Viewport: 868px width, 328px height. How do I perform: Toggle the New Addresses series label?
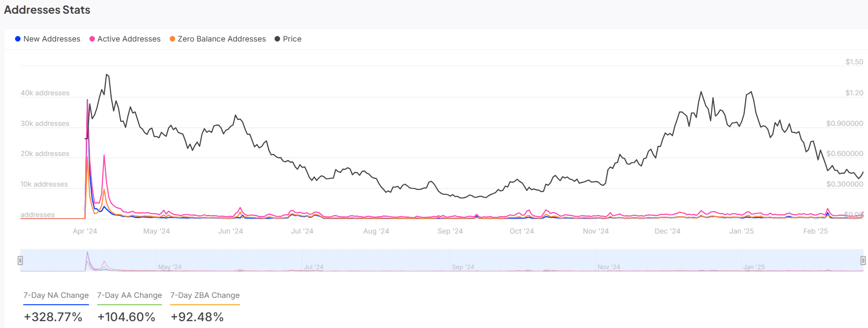pos(52,39)
